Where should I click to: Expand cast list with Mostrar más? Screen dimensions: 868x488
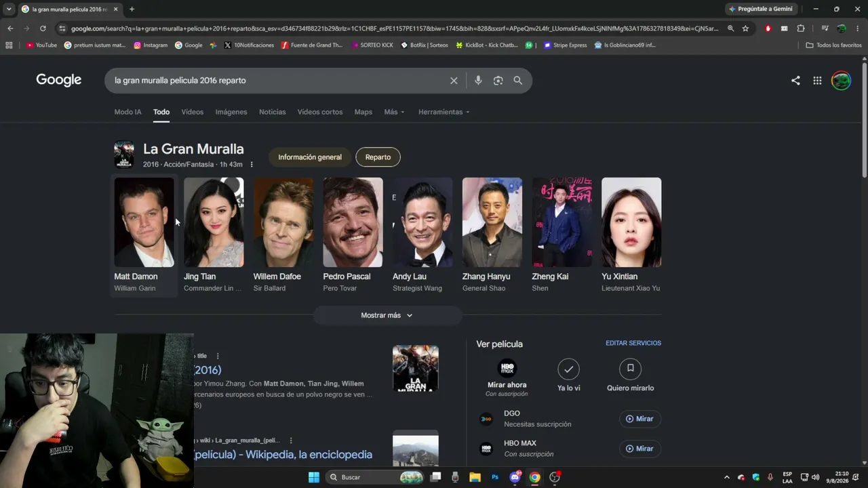tap(387, 315)
